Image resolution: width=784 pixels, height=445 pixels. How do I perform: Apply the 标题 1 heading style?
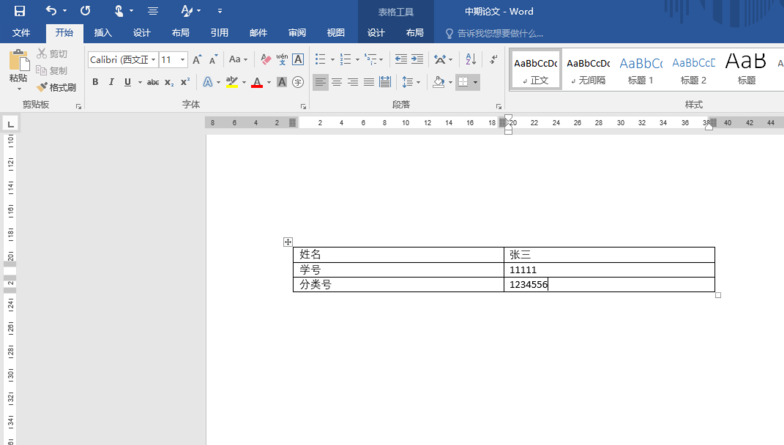click(640, 68)
